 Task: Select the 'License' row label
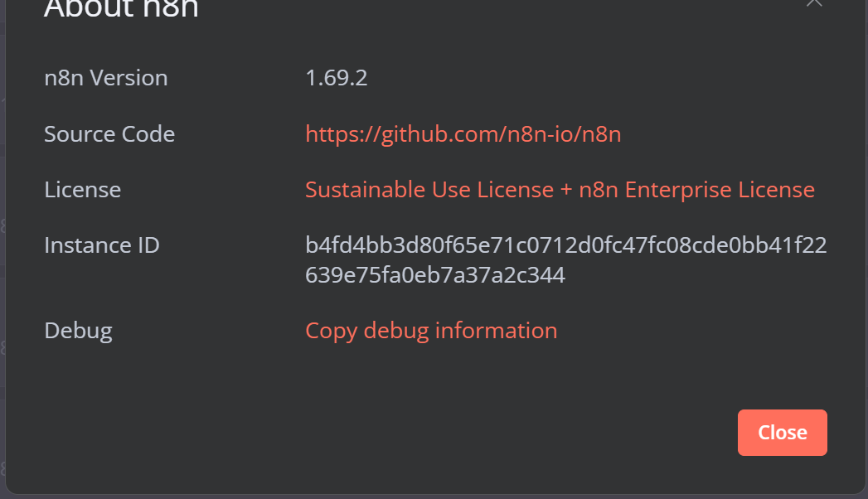[82, 190]
